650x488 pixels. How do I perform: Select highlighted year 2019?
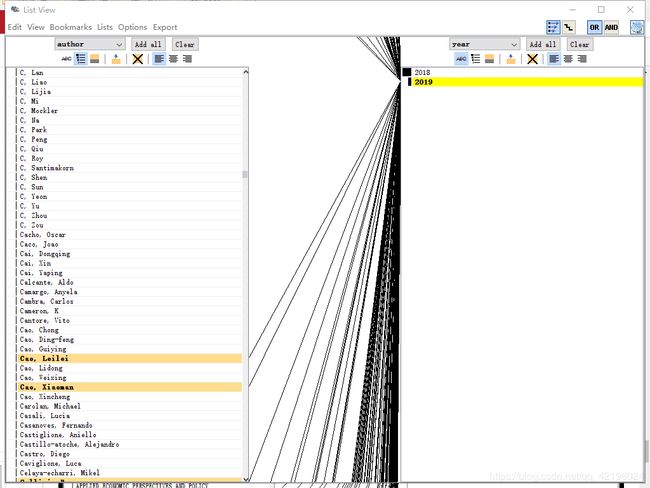pyautogui.click(x=522, y=82)
